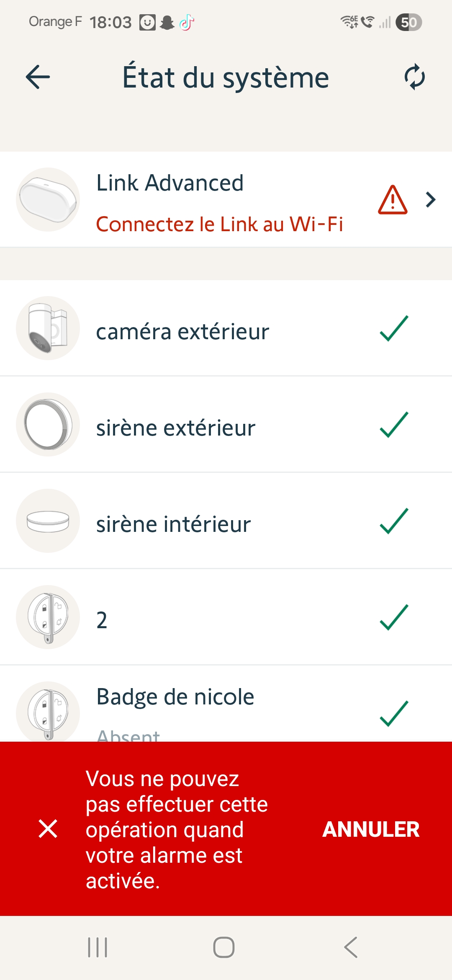Screen dimensions: 452x980
Task: Tap the sirène intérieur device icon
Action: [x=48, y=521]
